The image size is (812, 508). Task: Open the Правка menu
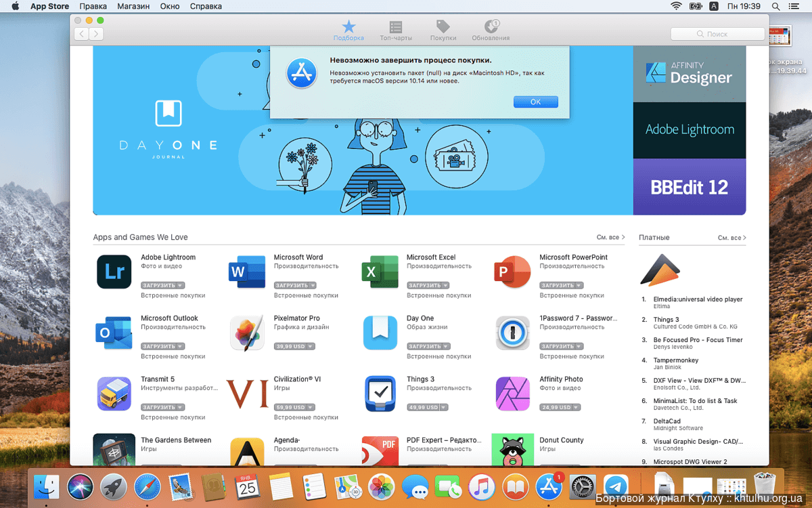[93, 6]
